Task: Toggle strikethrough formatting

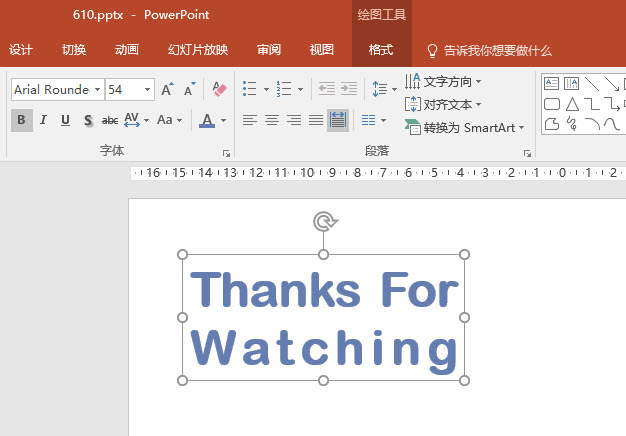Action: 110,120
